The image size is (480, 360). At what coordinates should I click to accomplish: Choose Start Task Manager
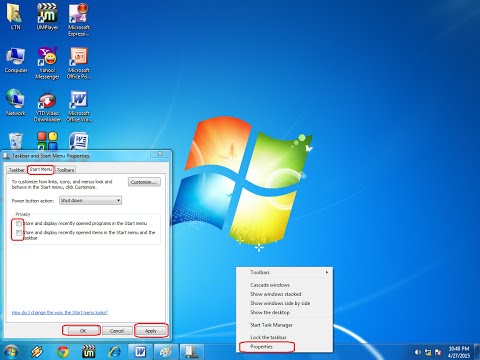tap(285, 325)
